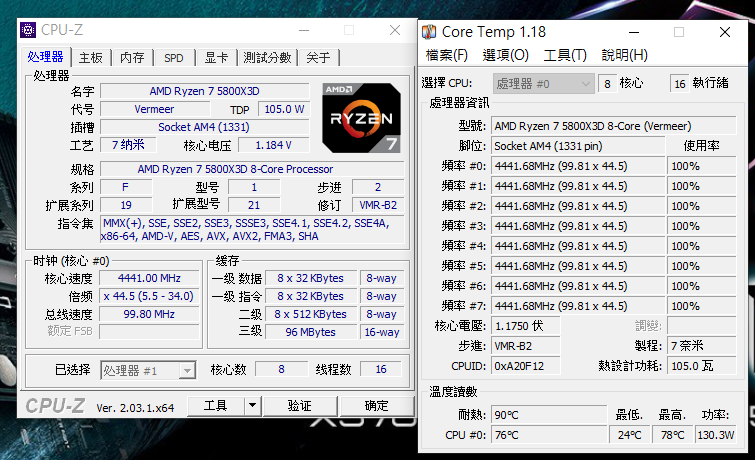Click the 核心 count 8 in Core Temp

(607, 84)
